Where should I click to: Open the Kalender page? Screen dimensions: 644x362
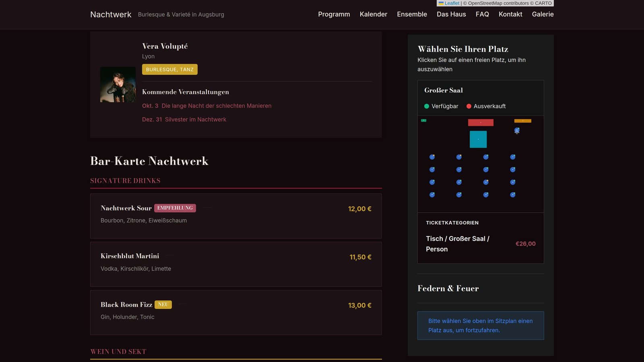[374, 14]
